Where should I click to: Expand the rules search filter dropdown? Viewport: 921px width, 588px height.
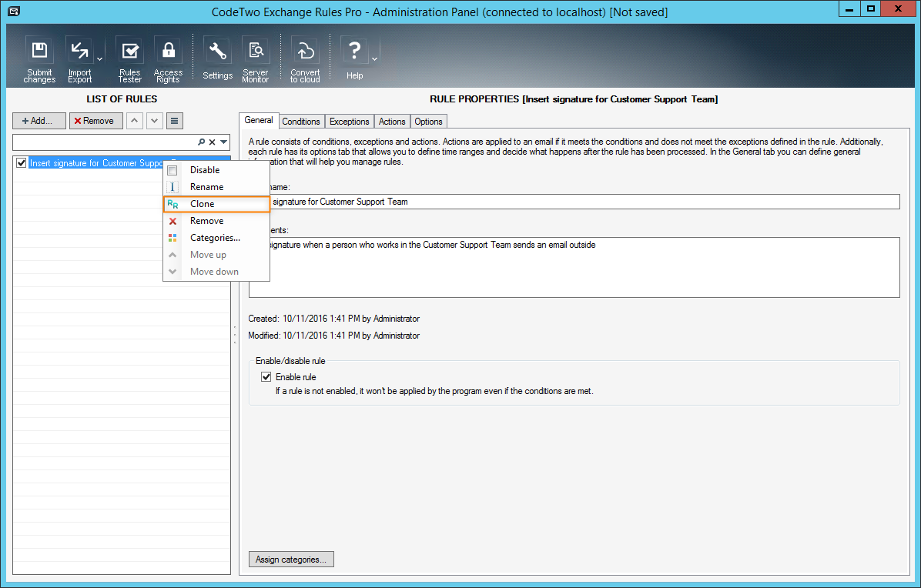(224, 142)
